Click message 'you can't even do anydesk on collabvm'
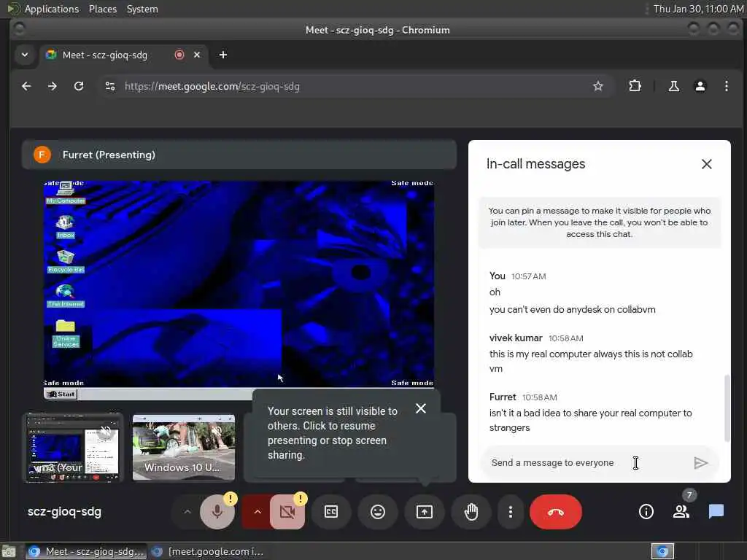 [572, 309]
